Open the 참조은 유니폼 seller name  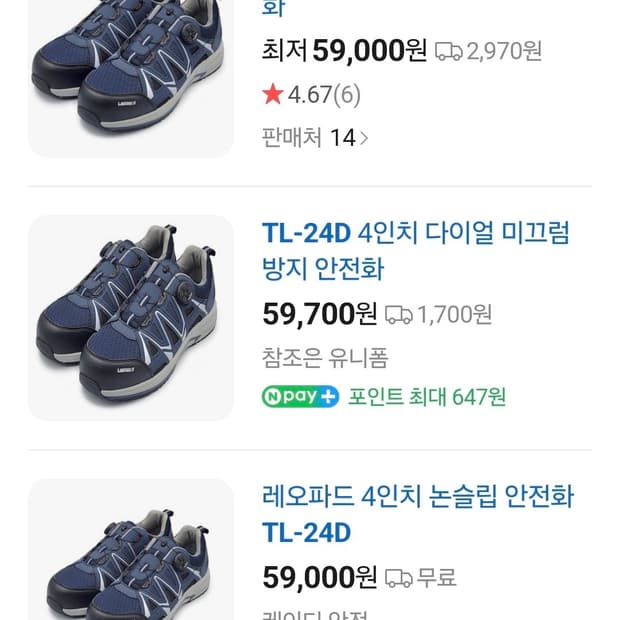point(325,358)
